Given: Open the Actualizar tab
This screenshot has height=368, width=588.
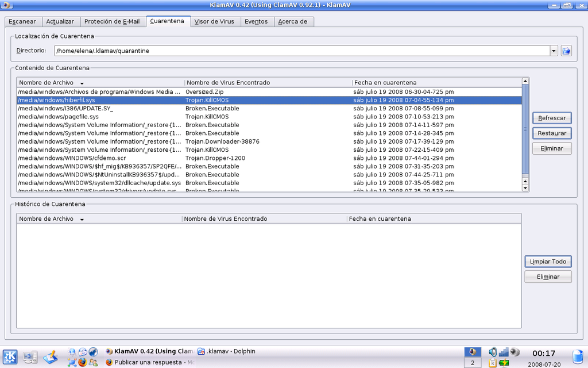Looking at the screenshot, I should pyautogui.click(x=60, y=22).
